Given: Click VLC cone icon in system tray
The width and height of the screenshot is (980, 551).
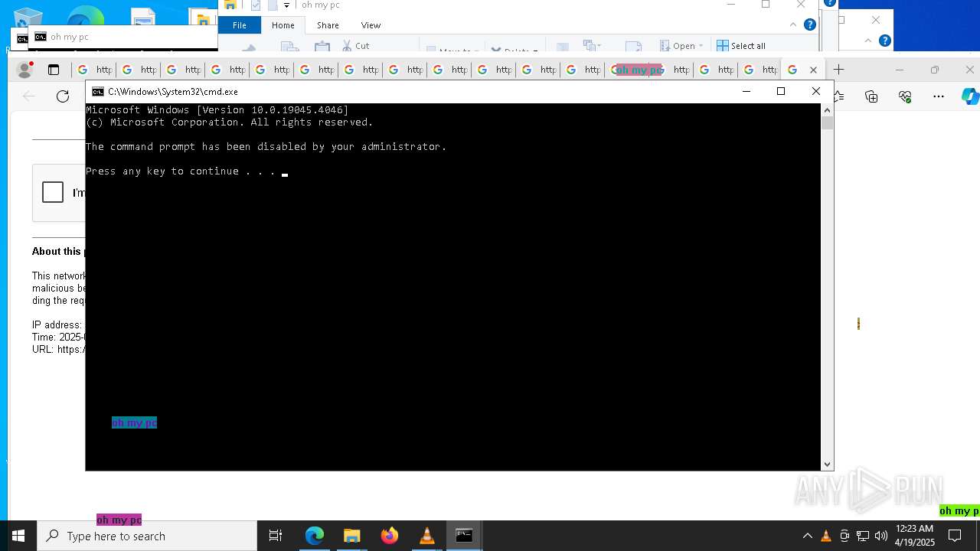Looking at the screenshot, I should [x=826, y=536].
